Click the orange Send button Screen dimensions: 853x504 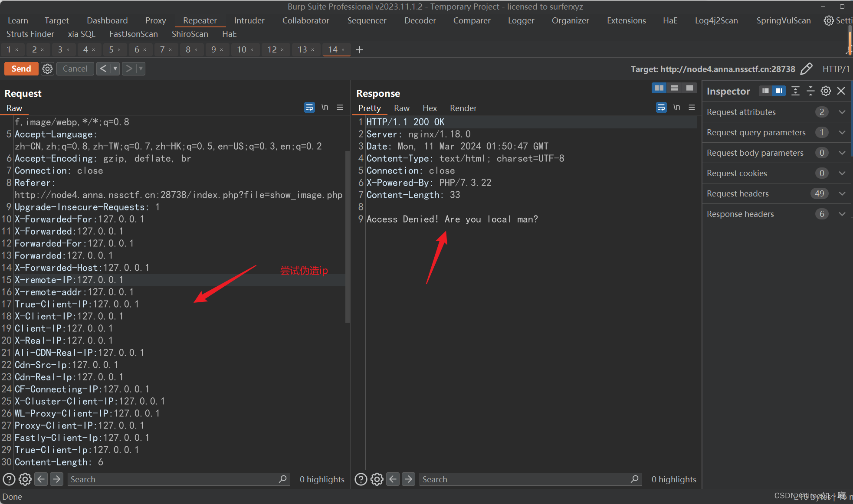pos(21,69)
